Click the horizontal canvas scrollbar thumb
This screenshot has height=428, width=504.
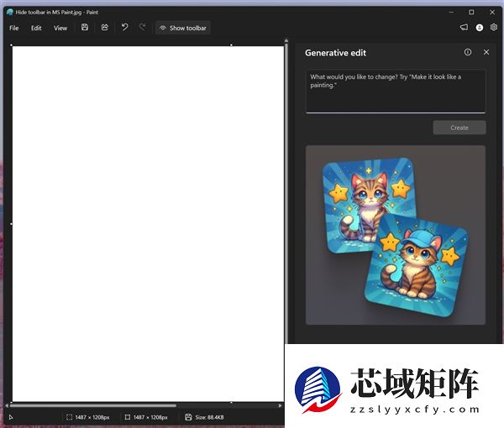tap(93, 405)
